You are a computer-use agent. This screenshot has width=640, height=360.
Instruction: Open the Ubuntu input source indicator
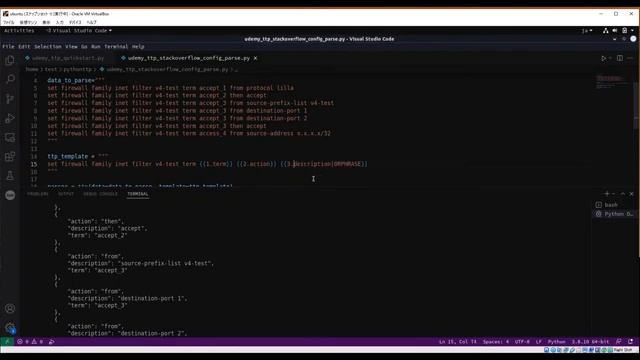click(x=587, y=31)
